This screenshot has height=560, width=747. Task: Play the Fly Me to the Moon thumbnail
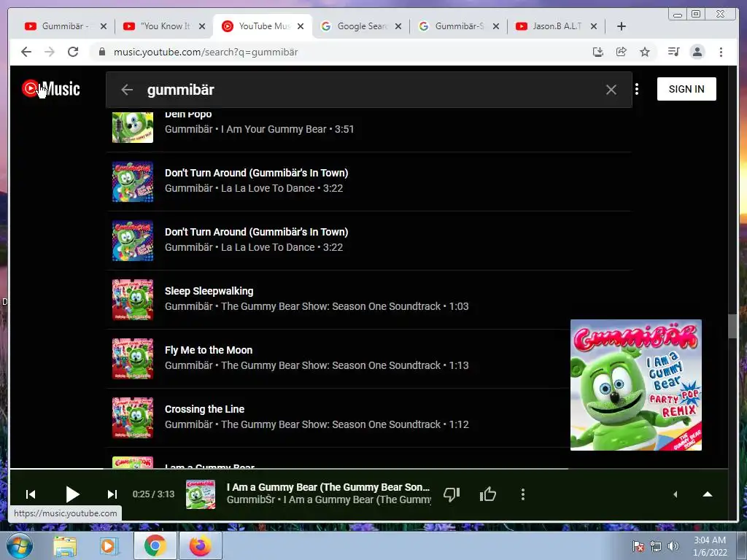(133, 359)
